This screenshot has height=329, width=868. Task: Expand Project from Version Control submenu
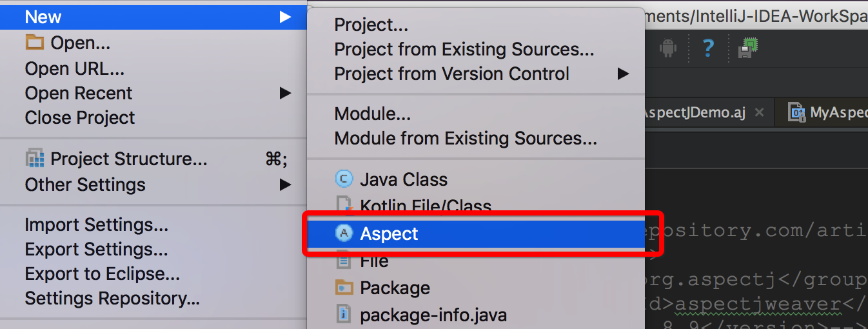point(623,74)
